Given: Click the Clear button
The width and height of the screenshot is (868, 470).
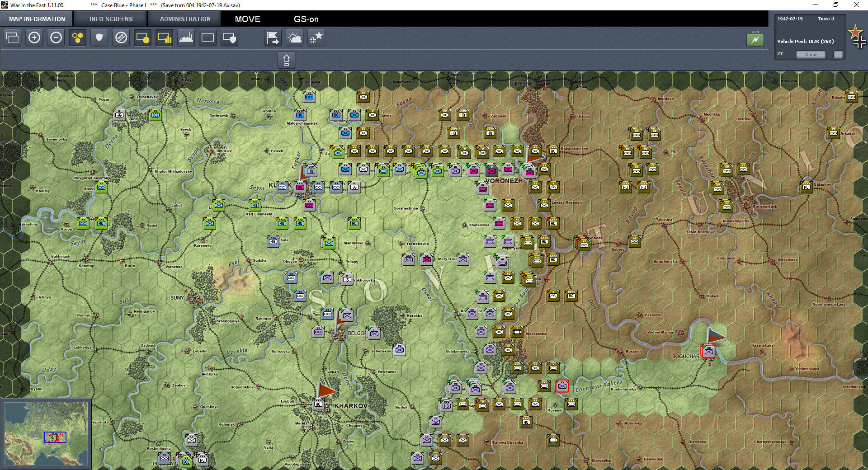Looking at the screenshot, I should [811, 54].
